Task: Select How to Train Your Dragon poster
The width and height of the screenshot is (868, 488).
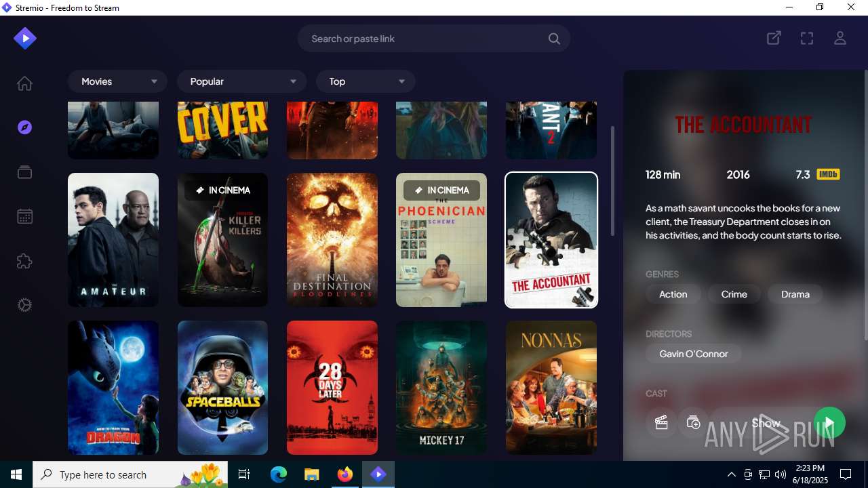Action: click(x=113, y=388)
